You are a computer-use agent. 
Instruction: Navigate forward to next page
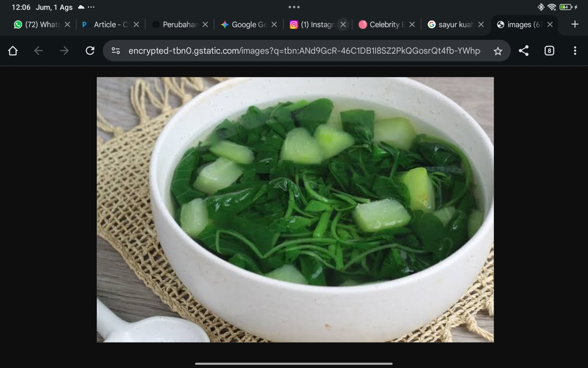[x=64, y=51]
